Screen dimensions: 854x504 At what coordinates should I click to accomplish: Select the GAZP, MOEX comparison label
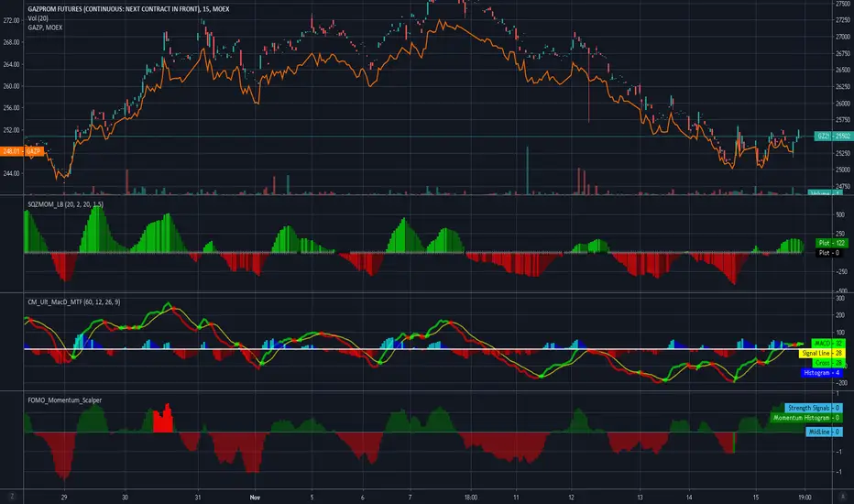click(45, 27)
